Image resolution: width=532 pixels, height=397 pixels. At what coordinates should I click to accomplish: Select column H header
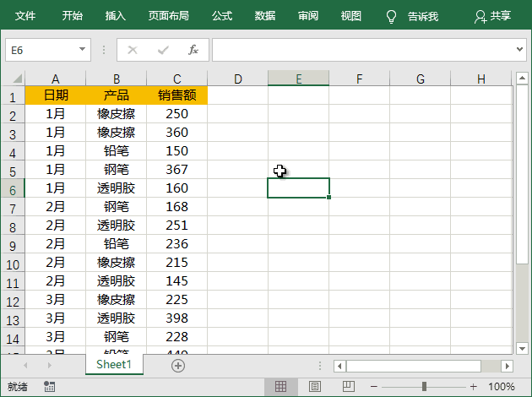click(x=481, y=79)
